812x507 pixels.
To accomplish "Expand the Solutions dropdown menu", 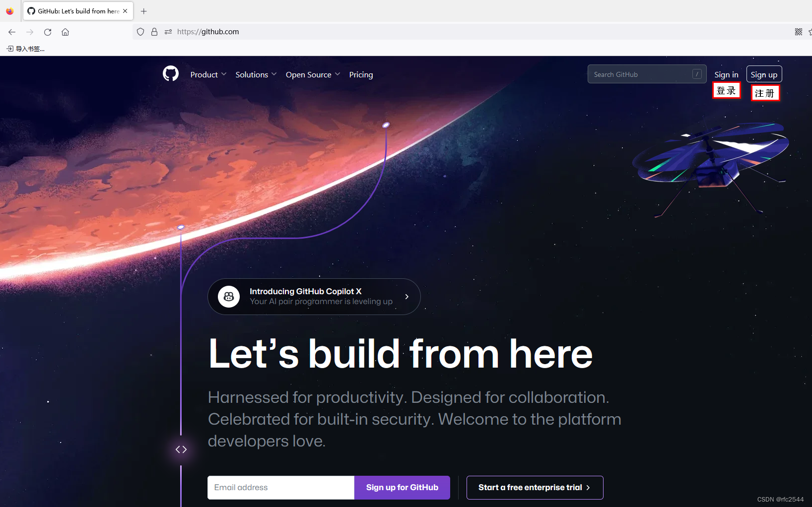I will click(x=256, y=74).
